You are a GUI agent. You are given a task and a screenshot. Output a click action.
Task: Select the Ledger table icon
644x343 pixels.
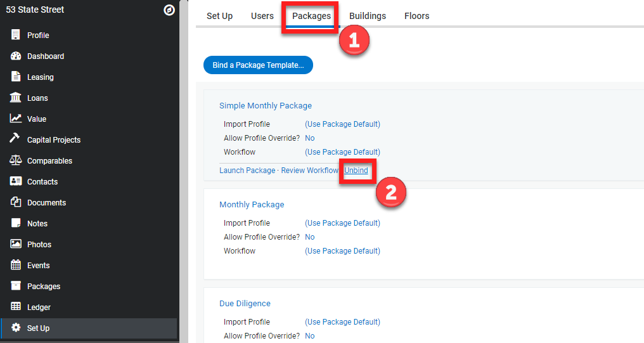pyautogui.click(x=16, y=306)
